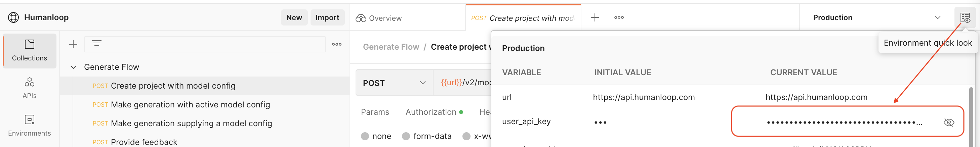
Task: Reveal the hidden user_api_key value
Action: pyautogui.click(x=949, y=122)
